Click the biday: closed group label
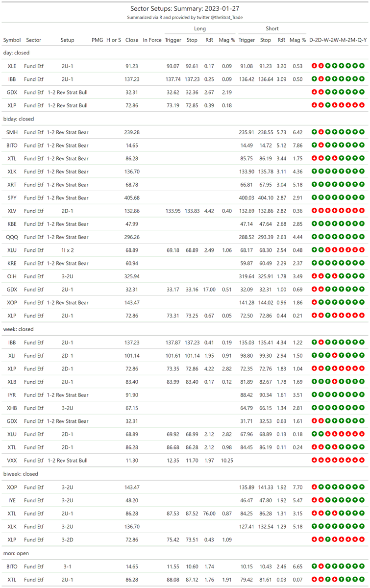Image resolution: width=370 pixels, height=588 pixels. pos(19,119)
